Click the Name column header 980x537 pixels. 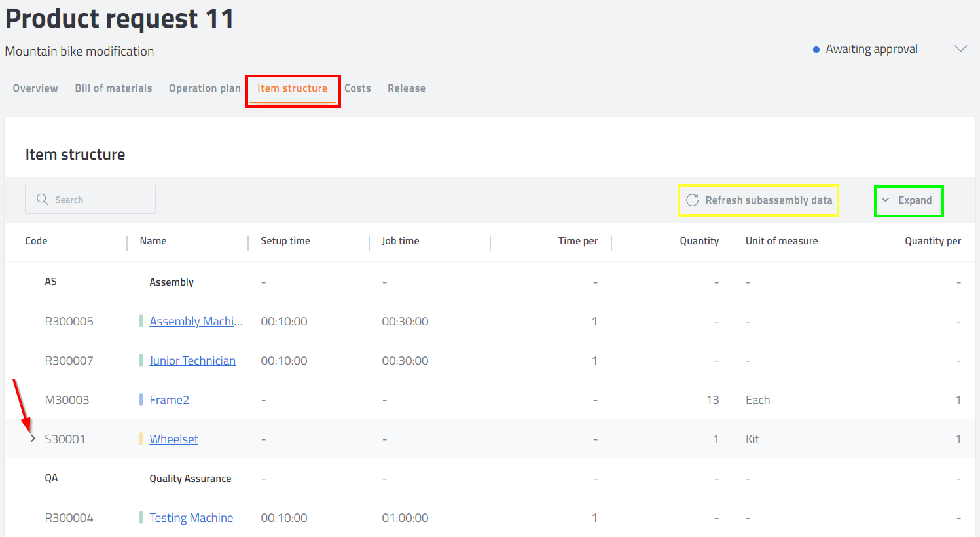click(x=153, y=241)
